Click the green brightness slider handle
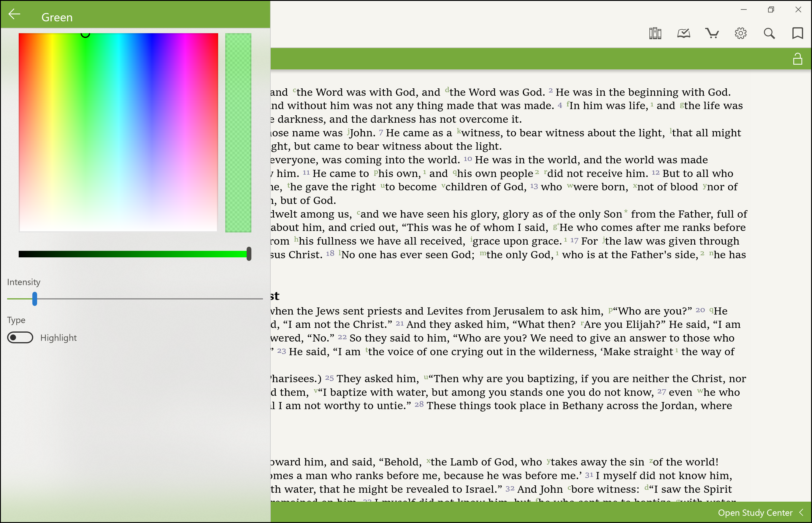 249,254
